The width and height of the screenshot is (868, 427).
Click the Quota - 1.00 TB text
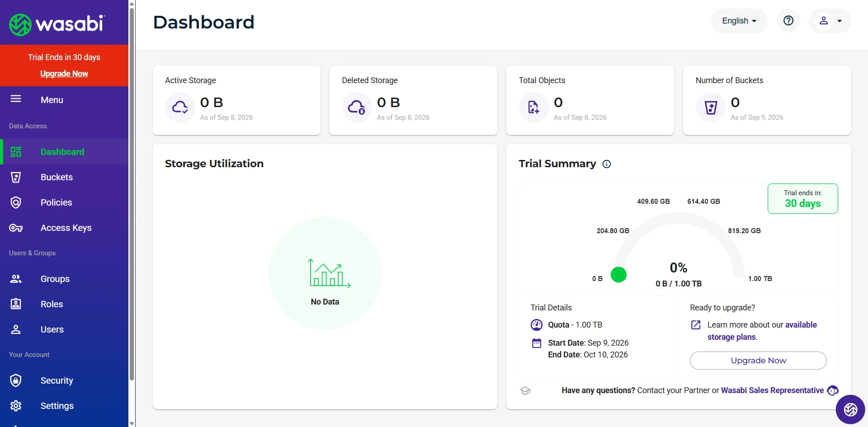pyautogui.click(x=575, y=325)
